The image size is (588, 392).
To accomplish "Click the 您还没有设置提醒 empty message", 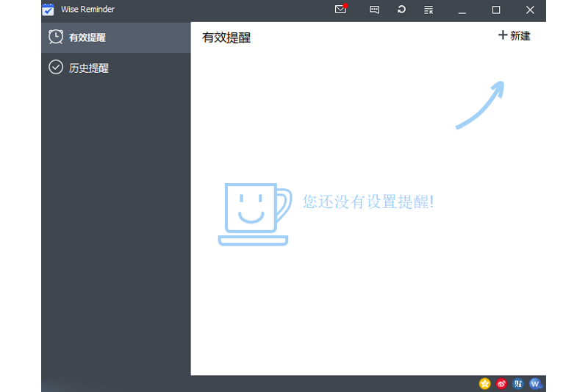I will tap(368, 202).
